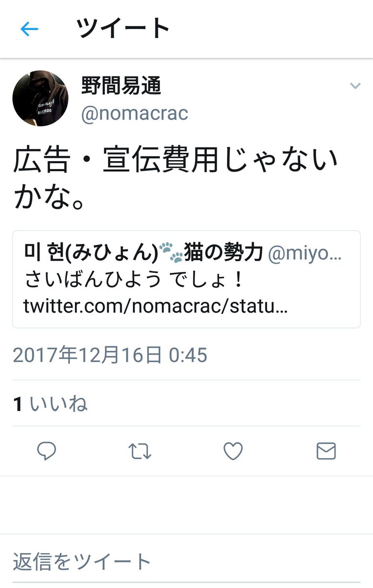Like the tweet with the heart icon
This screenshot has height=588, width=373.
233,451
